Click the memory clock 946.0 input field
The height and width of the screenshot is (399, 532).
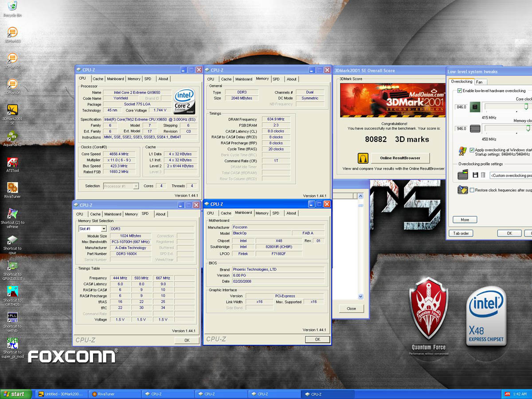click(x=461, y=129)
